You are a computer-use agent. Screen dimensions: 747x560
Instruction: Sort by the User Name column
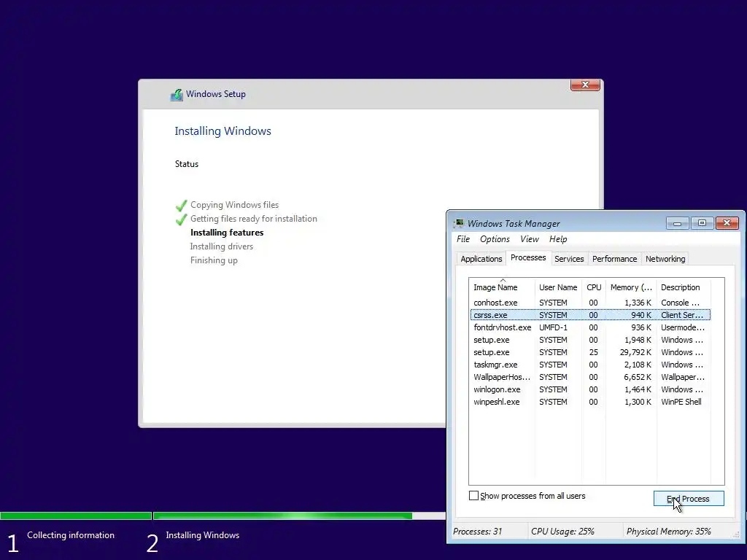point(558,287)
